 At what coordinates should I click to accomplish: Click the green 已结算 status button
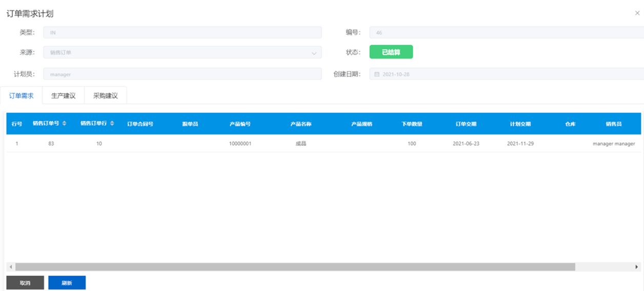[x=391, y=52]
